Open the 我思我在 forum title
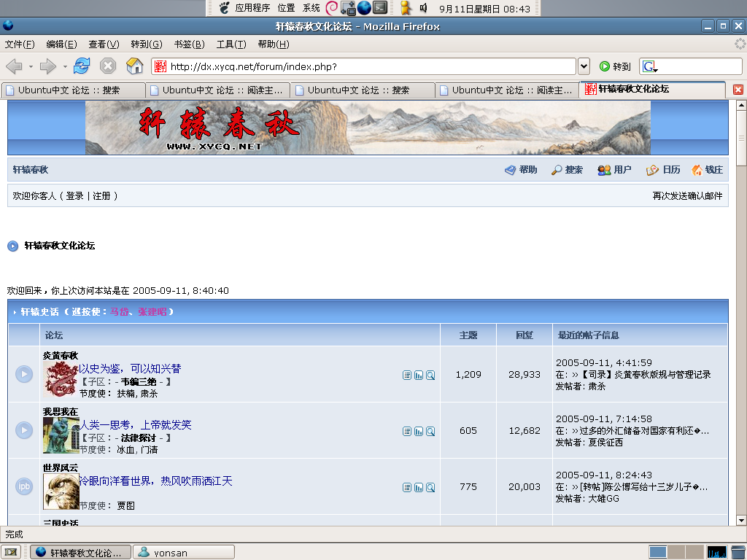Image resolution: width=747 pixels, height=560 pixels. coord(61,411)
